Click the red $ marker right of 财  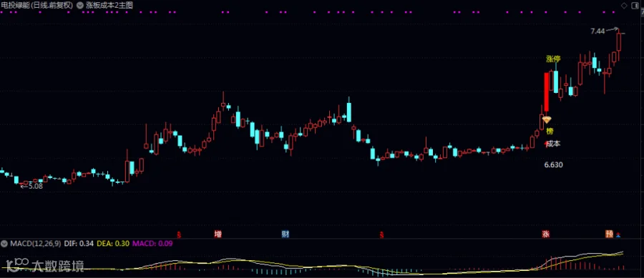pyautogui.click(x=381, y=235)
